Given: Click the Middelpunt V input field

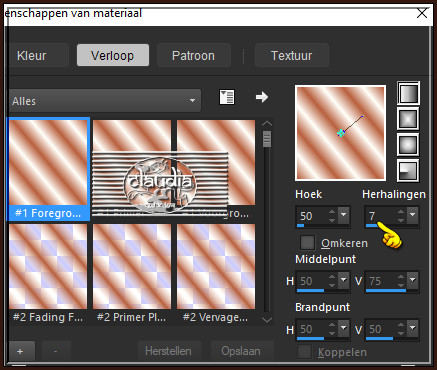Looking at the screenshot, I should point(381,281).
